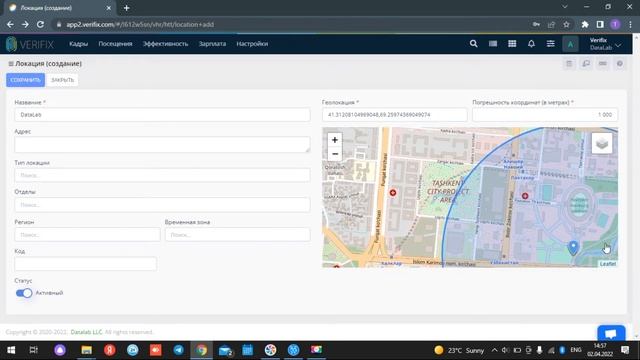Zoom in on the map
The width and height of the screenshot is (640, 360).
335,140
